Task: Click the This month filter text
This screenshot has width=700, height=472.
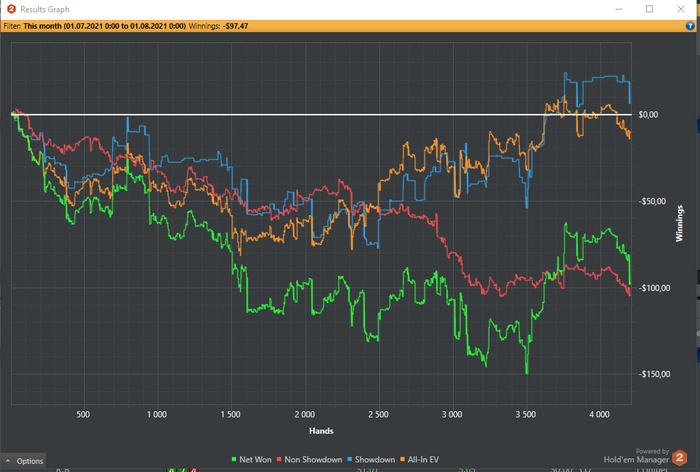Action: (104, 26)
